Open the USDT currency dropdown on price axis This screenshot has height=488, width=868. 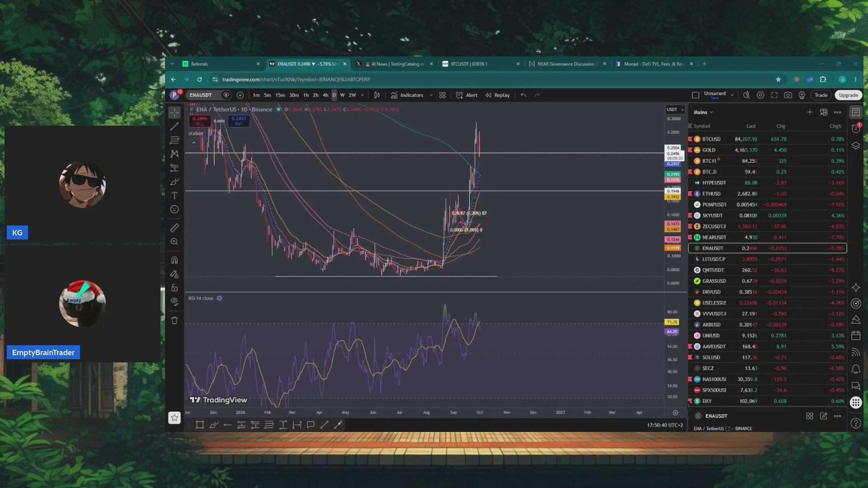pyautogui.click(x=676, y=109)
